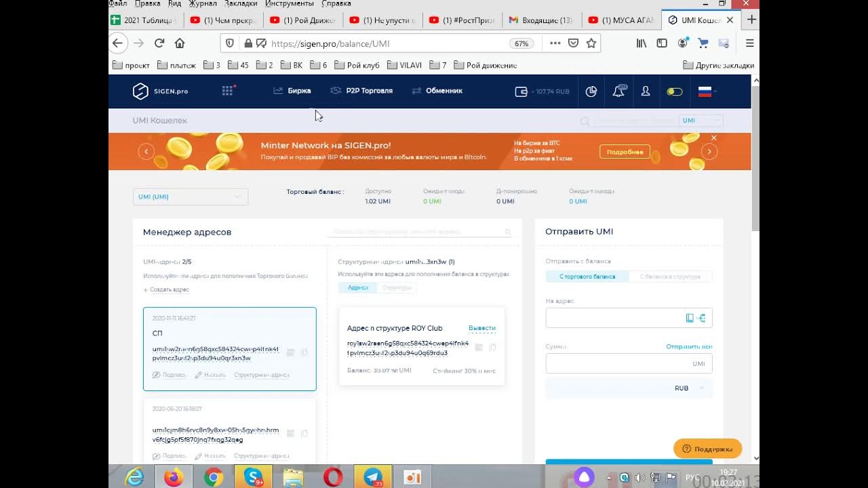The image size is (868, 488).
Task: Open the VILAVI bookmark folder
Action: click(x=405, y=65)
